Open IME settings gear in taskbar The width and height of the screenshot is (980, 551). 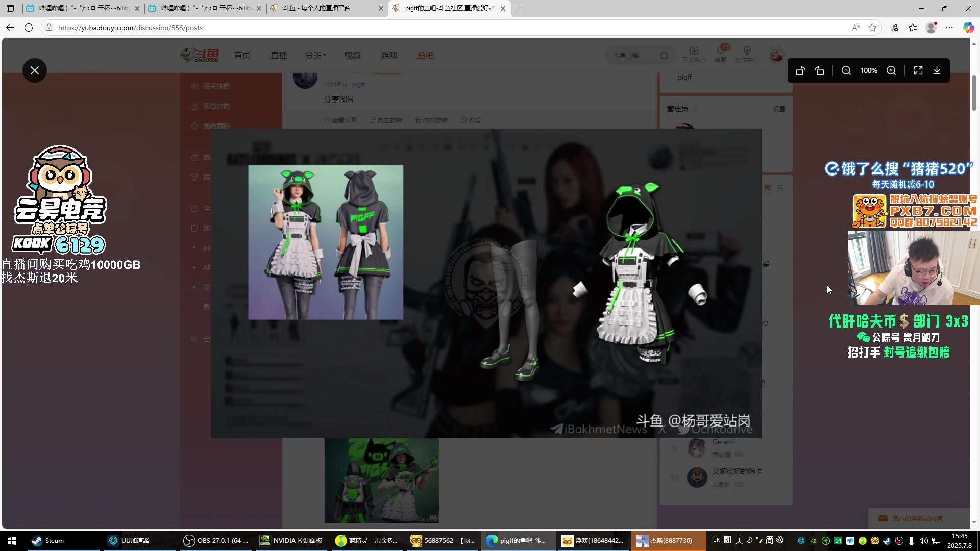(780, 540)
